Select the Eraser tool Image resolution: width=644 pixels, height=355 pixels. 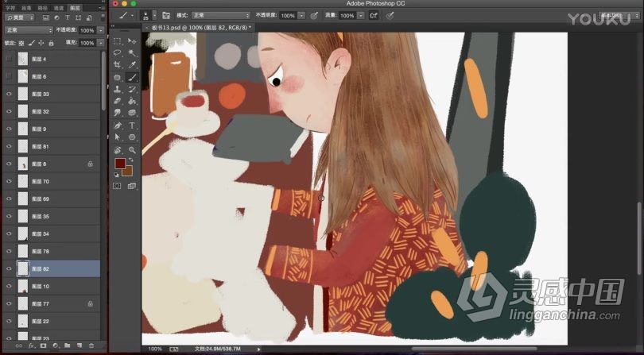118,101
